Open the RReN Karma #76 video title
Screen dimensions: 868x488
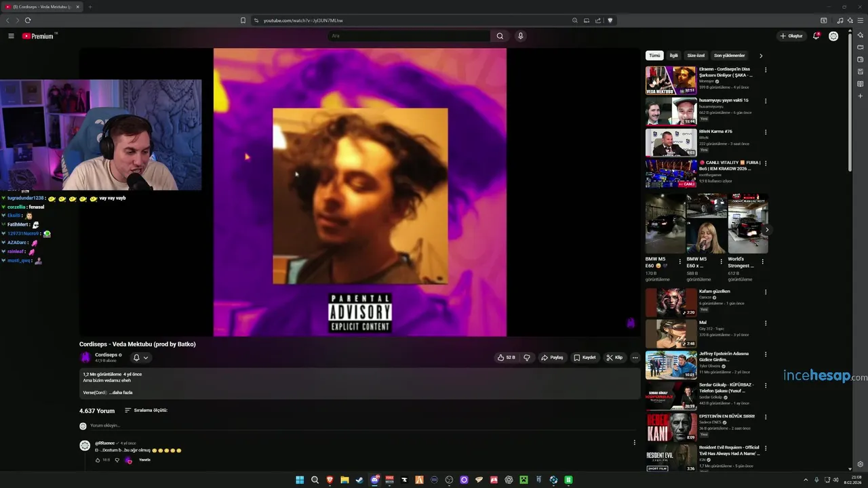[715, 131]
